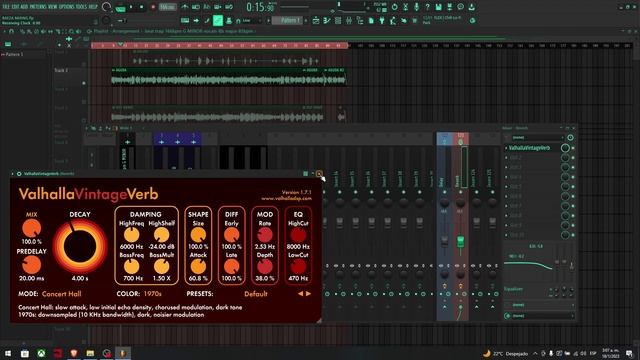Click the pan knob on the red Reverb track

[x=460, y=202]
